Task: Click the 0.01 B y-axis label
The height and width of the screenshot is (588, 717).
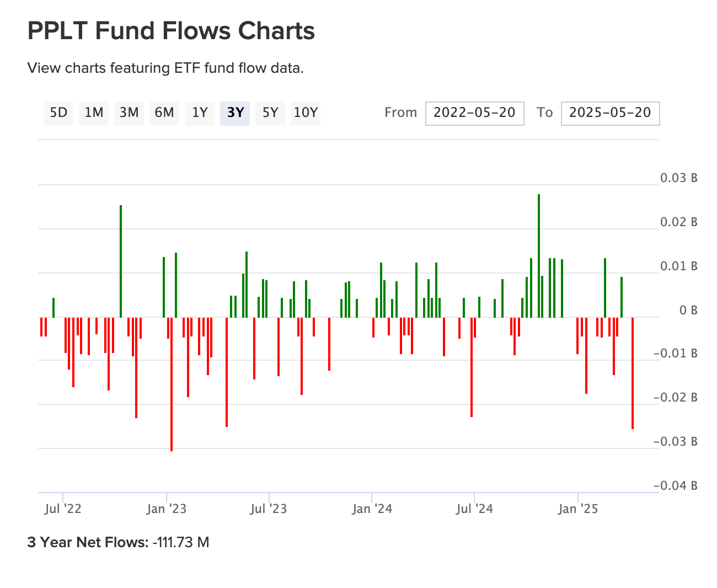Action: click(x=679, y=266)
